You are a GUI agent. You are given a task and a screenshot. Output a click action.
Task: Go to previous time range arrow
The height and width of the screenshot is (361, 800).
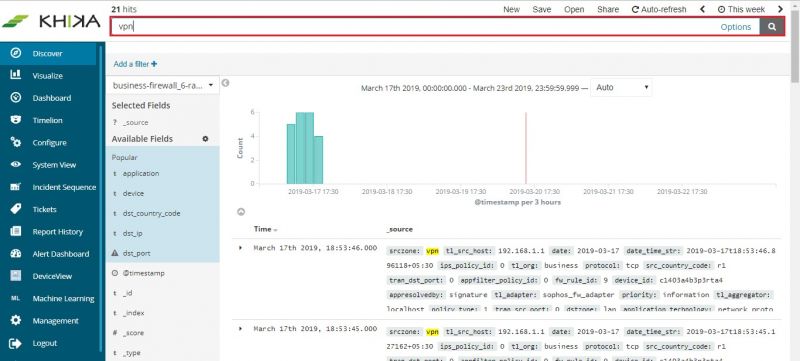pos(703,9)
